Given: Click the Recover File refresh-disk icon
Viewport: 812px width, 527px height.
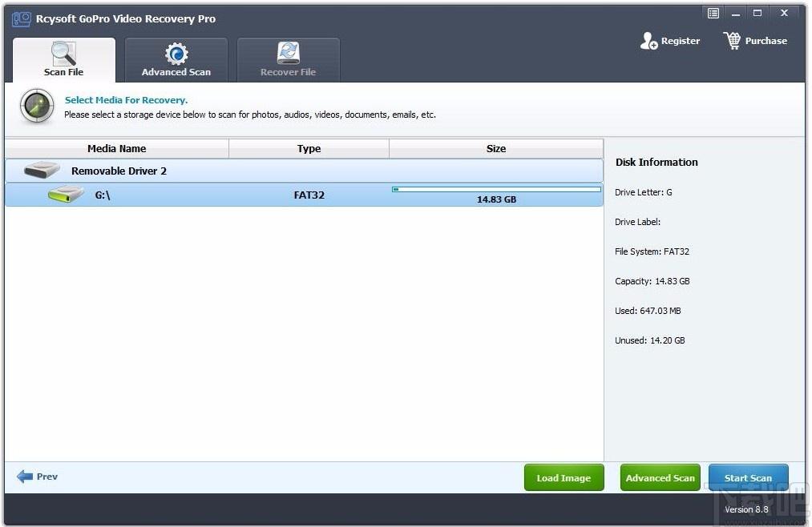Looking at the screenshot, I should coord(289,54).
